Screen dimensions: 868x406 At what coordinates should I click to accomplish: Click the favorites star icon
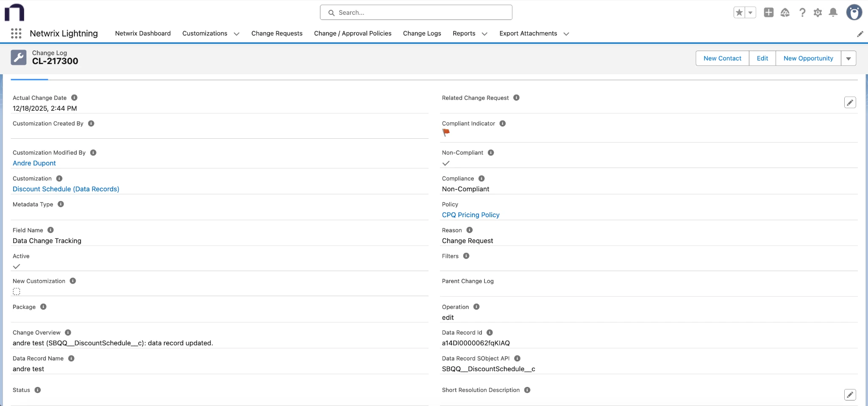(x=740, y=13)
